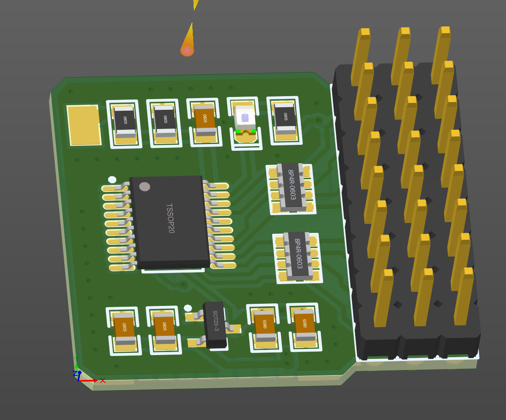Viewport: 506px width, 420px height.
Task: Select the TSSOP20 chip on the board
Action: pyautogui.click(x=170, y=222)
